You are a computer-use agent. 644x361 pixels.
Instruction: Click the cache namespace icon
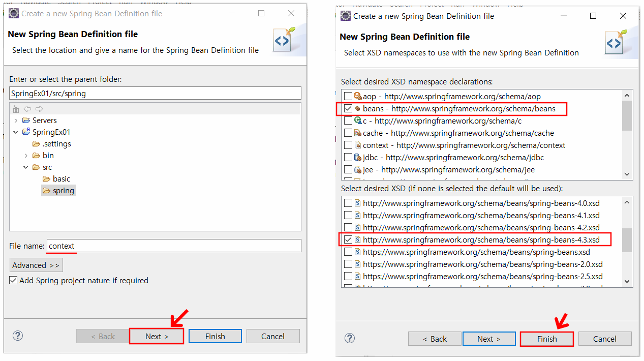[x=357, y=133]
